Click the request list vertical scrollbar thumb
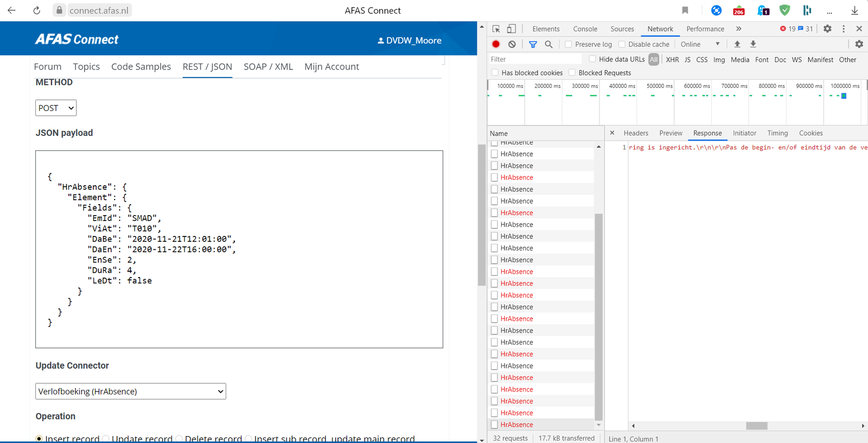 click(x=598, y=317)
